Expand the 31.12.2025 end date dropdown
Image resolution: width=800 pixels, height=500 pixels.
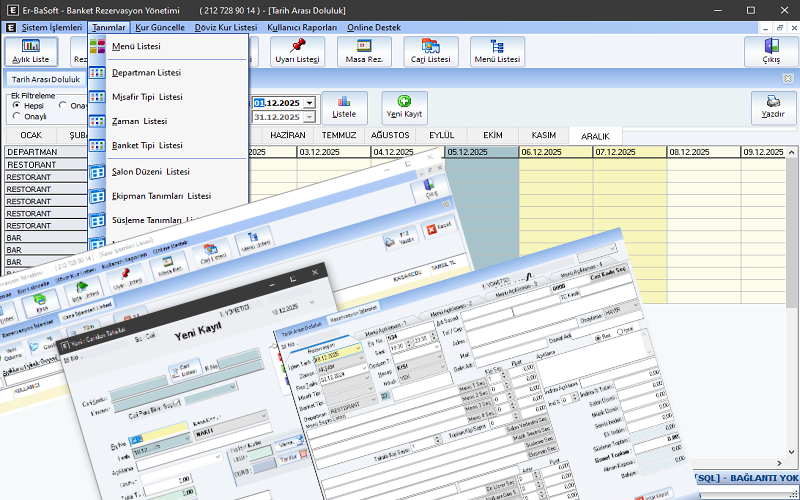(x=310, y=117)
